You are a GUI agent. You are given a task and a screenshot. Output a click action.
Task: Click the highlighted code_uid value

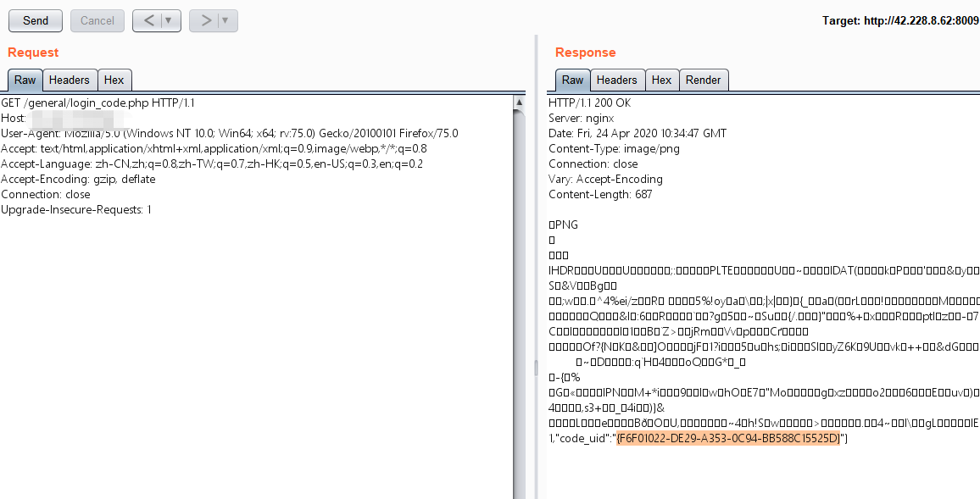[729, 438]
